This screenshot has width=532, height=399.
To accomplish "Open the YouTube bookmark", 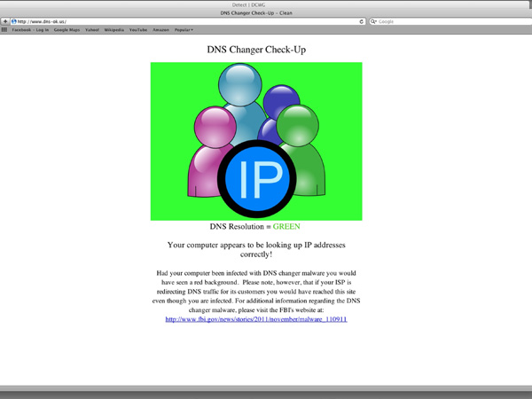I will coord(138,29).
